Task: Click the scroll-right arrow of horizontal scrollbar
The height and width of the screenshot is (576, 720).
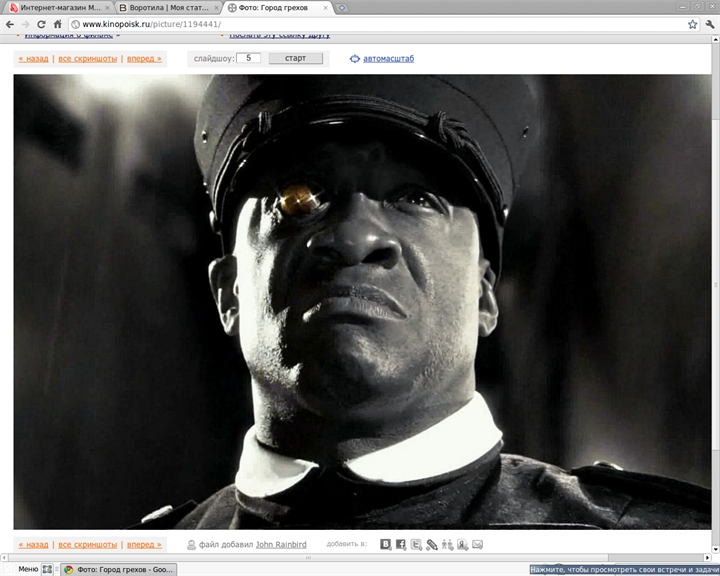Action: (x=708, y=558)
